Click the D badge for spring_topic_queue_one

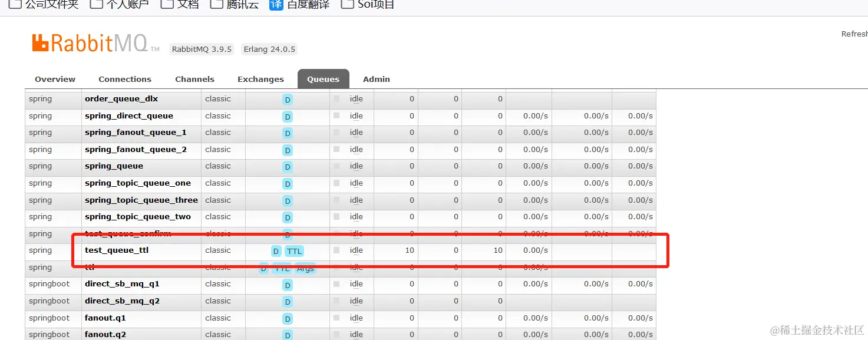288,184
